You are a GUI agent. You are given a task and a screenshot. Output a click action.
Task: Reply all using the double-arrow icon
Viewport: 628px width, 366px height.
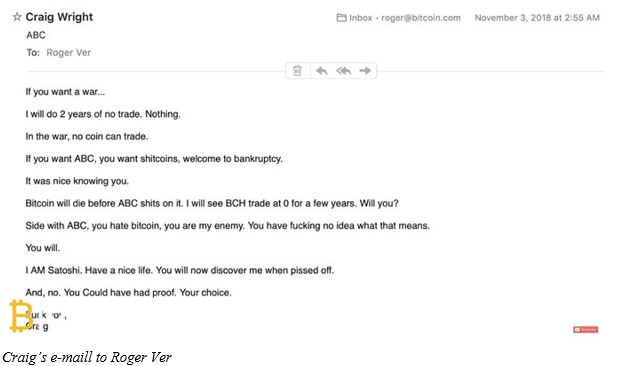click(x=344, y=71)
